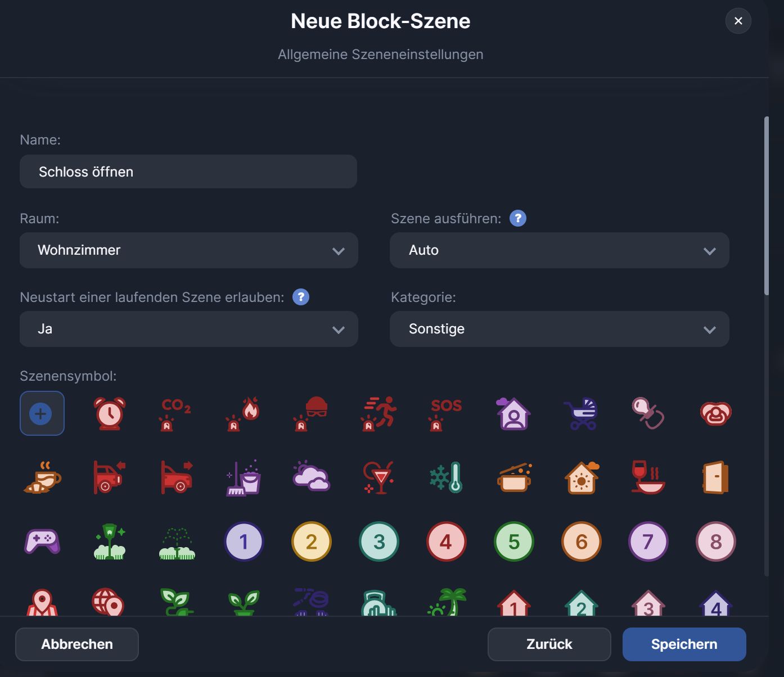This screenshot has height=677, width=784.
Task: Pick the fire alarm scene icon
Action: 244,413
